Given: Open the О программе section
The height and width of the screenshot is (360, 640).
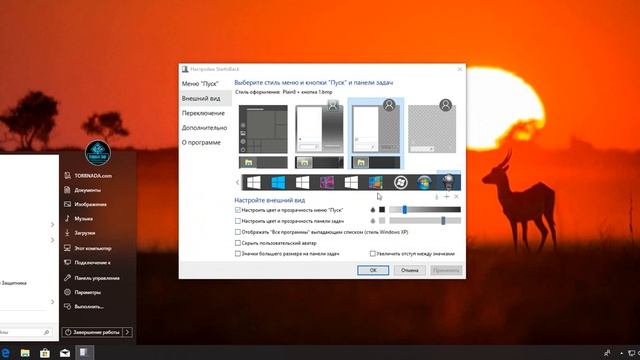Looking at the screenshot, I should [201, 142].
